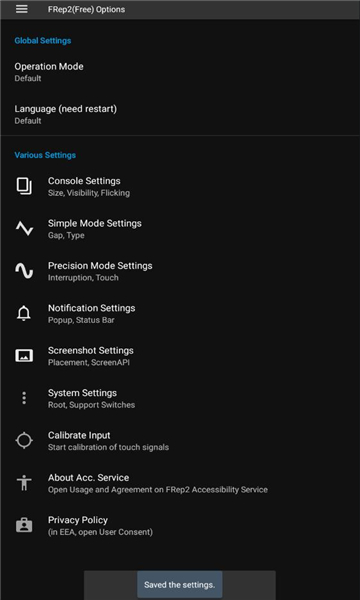The width and height of the screenshot is (360, 600).
Task: Select Simple Mode Settings entry
Action: click(180, 229)
